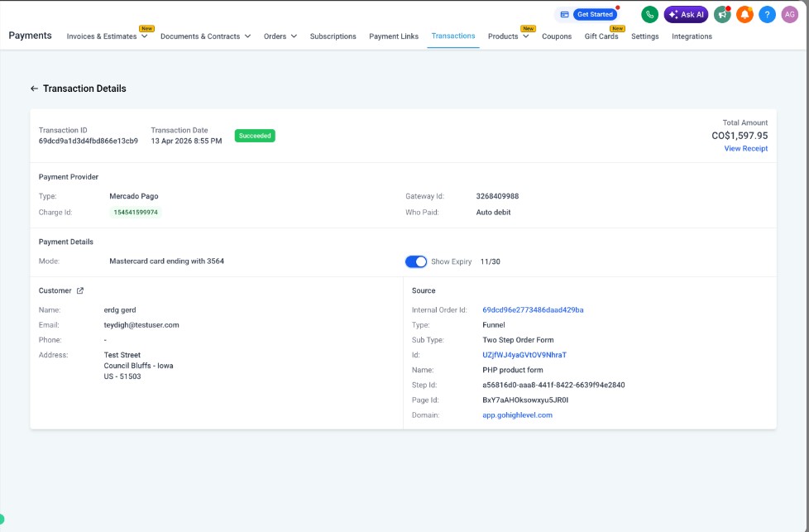This screenshot has height=532, width=809.
Task: Select the Transactions tab
Action: 453,36
